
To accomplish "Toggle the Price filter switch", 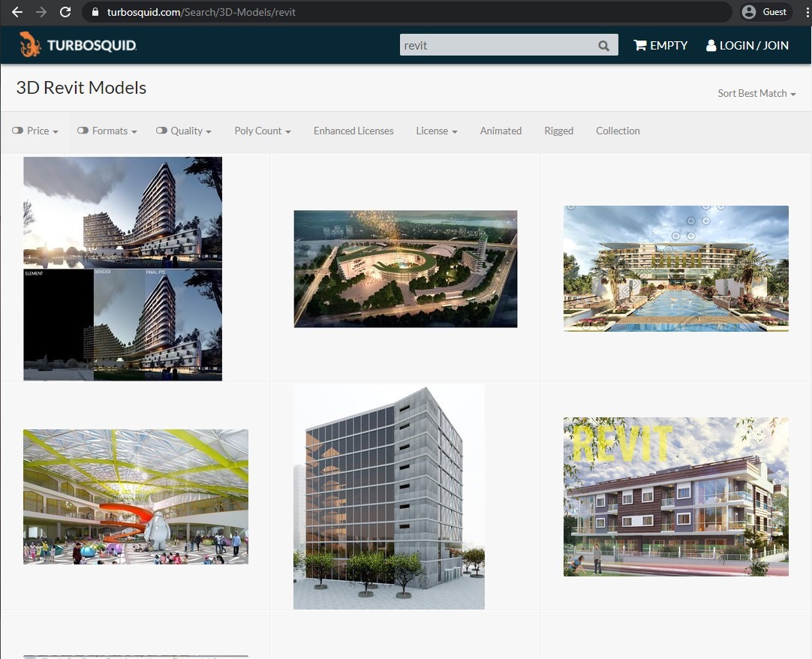I will pyautogui.click(x=17, y=131).
